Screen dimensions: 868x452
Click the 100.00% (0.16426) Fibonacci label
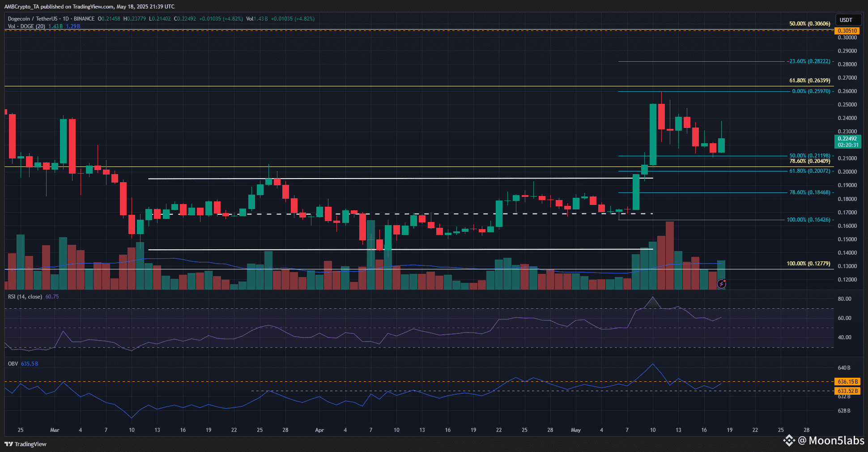[808, 220]
